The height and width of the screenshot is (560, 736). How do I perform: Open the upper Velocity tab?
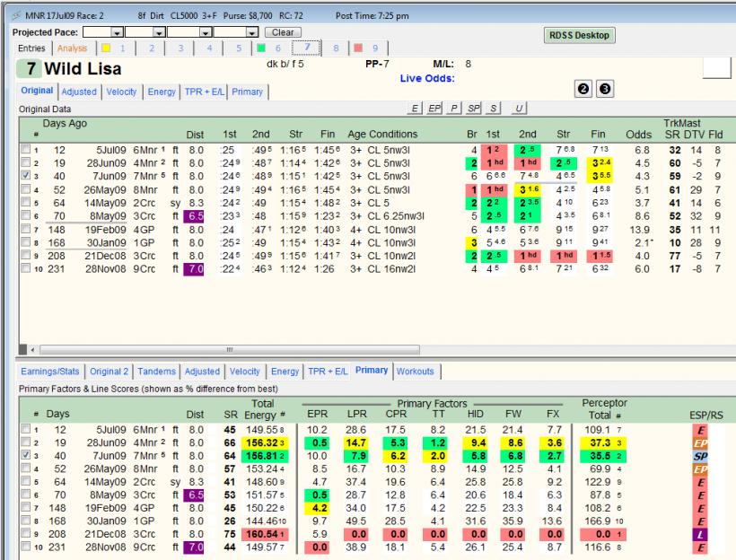pyautogui.click(x=121, y=92)
